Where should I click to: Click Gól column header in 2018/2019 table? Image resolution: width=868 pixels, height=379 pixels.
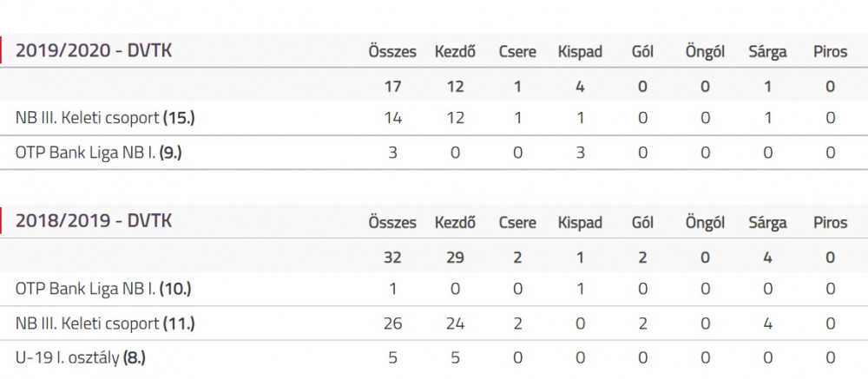pos(642,222)
